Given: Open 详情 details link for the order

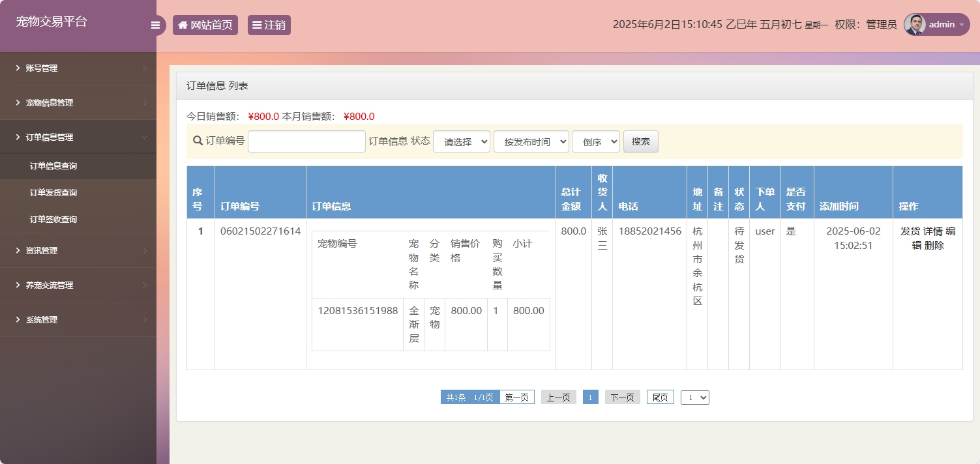Looking at the screenshot, I should coord(932,231).
